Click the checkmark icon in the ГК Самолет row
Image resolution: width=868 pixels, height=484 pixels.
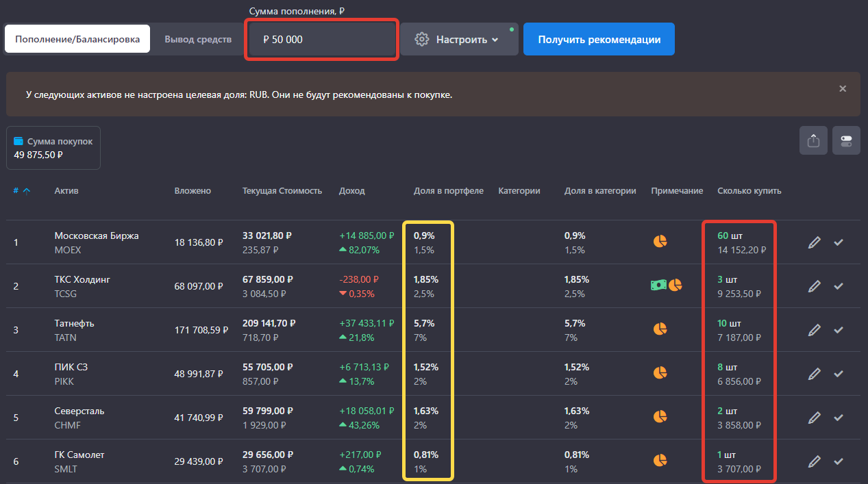839,461
